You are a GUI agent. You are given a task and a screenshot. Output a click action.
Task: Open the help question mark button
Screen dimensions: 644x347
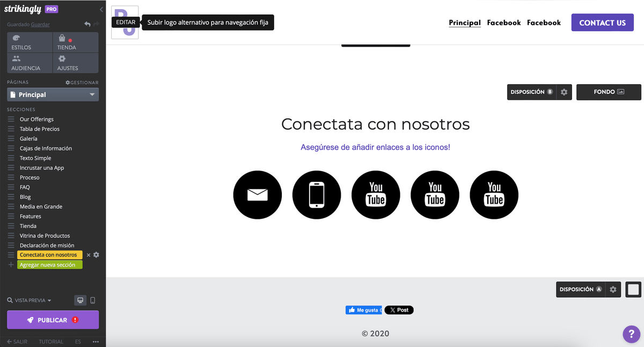[x=632, y=334]
